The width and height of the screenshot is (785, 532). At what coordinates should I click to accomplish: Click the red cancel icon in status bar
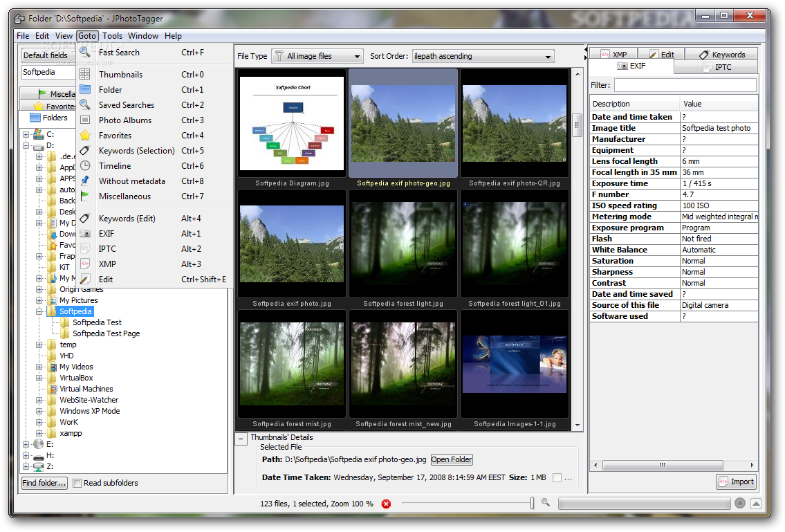(386, 504)
